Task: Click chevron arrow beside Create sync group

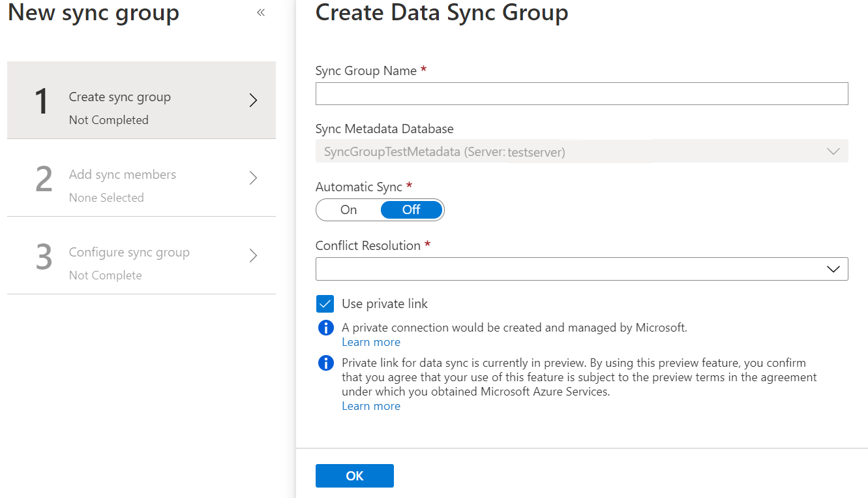Action: point(254,100)
